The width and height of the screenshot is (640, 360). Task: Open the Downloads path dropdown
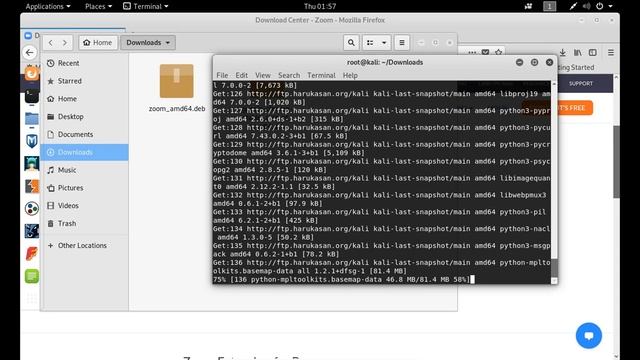click(148, 42)
